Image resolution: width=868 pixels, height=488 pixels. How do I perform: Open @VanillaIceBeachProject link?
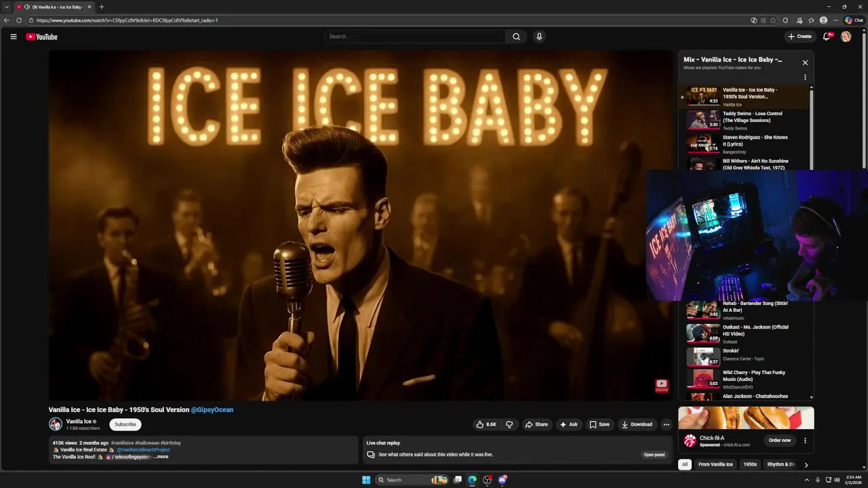point(143,450)
